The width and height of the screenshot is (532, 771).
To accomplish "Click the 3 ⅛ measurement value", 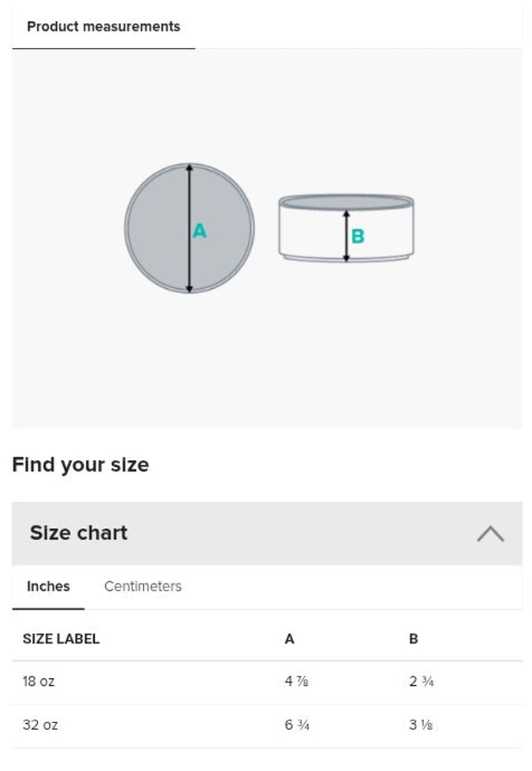I will click(421, 725).
